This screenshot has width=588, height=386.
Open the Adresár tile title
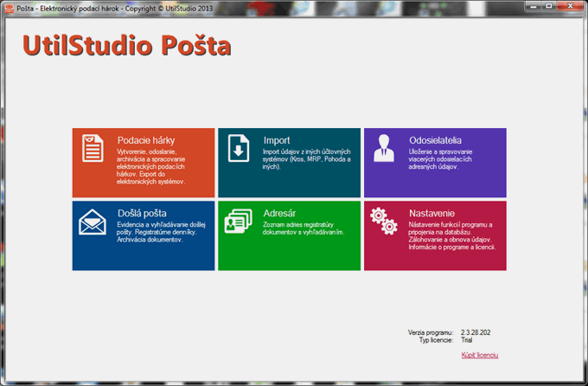279,213
